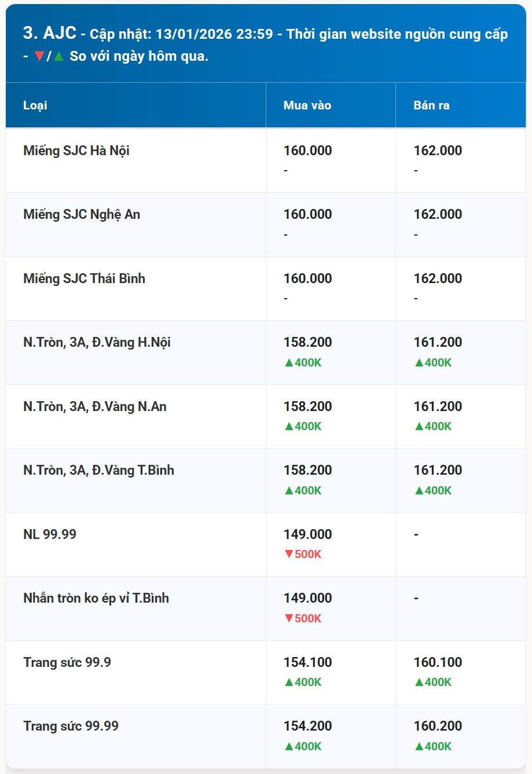Image resolution: width=532 pixels, height=774 pixels.
Task: Click 149.000 buy price for Nhẫn tròn T.Bình
Action: (x=308, y=598)
